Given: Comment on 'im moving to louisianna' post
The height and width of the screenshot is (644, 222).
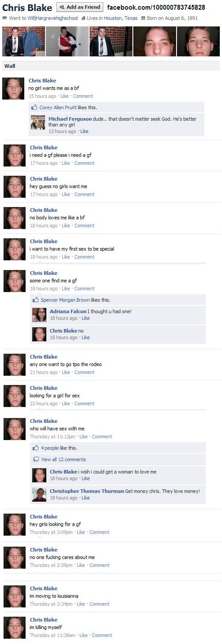Looking at the screenshot, I should (99, 604).
